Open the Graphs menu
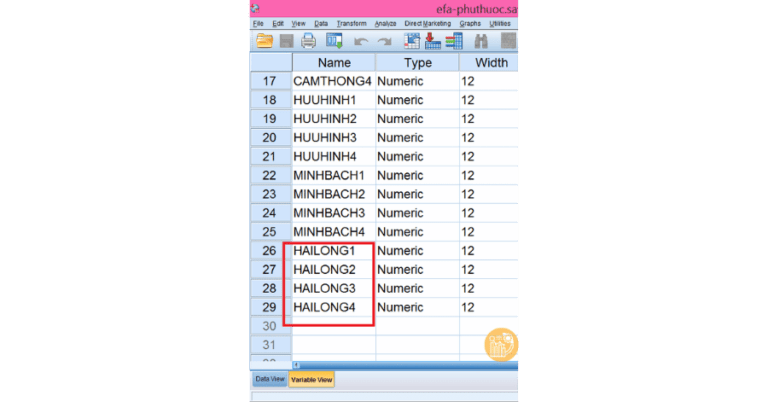Viewport: 768px width, 402px height. click(x=470, y=23)
